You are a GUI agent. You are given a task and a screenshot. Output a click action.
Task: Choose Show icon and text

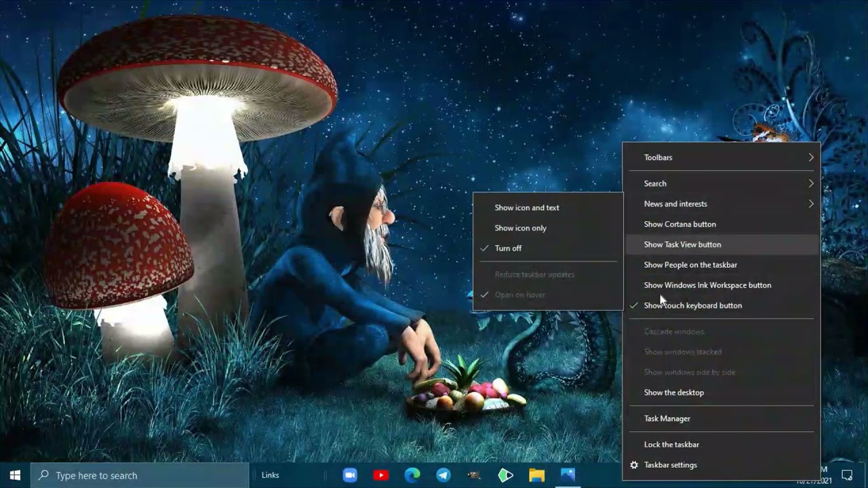pyautogui.click(x=547, y=207)
